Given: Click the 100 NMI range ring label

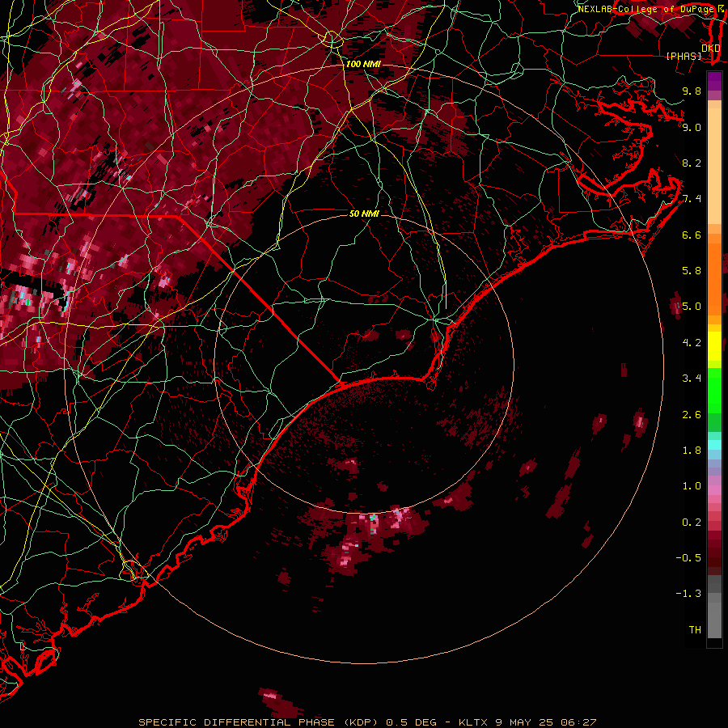Looking at the screenshot, I should tap(363, 64).
